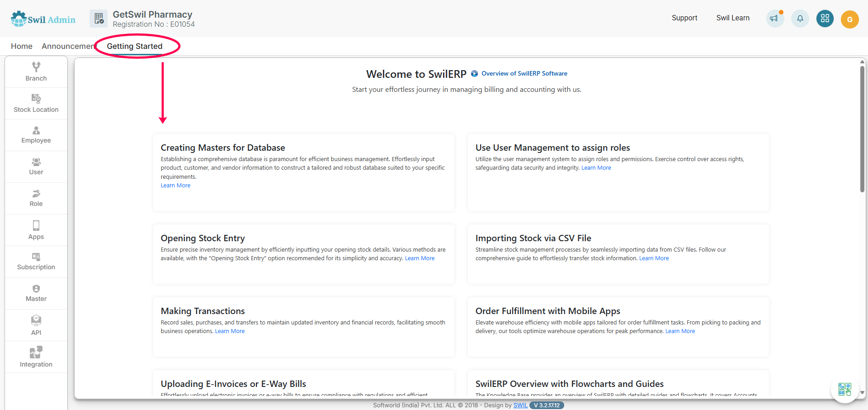Click the V 3.2.17.12 version badge

pos(547,405)
